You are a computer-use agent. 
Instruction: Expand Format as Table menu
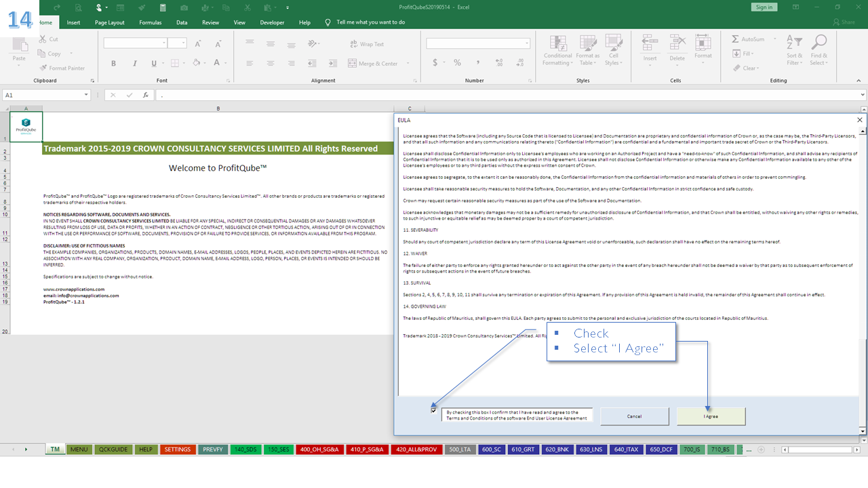(x=587, y=51)
